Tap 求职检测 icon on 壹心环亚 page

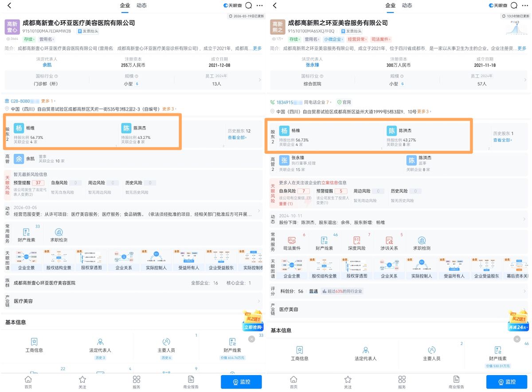tap(59, 235)
